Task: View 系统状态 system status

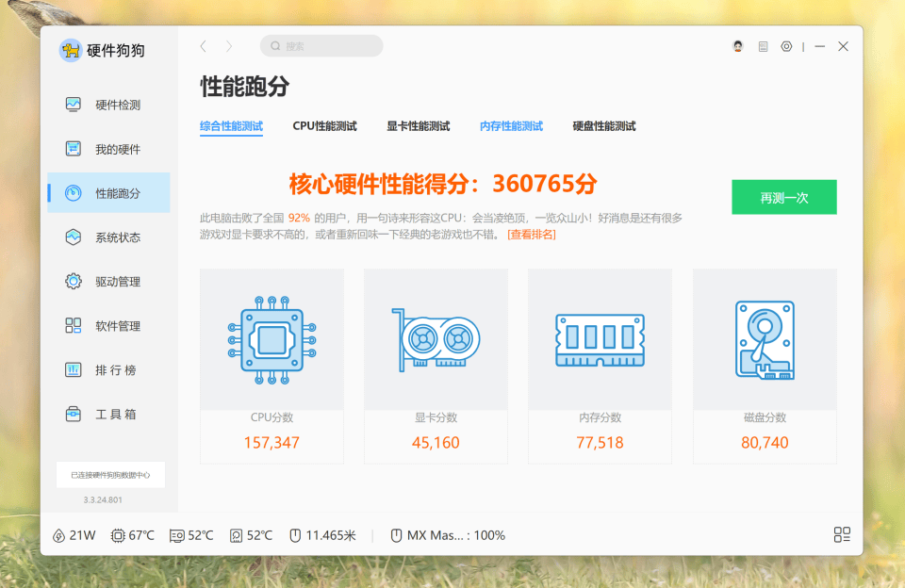Action: point(107,237)
